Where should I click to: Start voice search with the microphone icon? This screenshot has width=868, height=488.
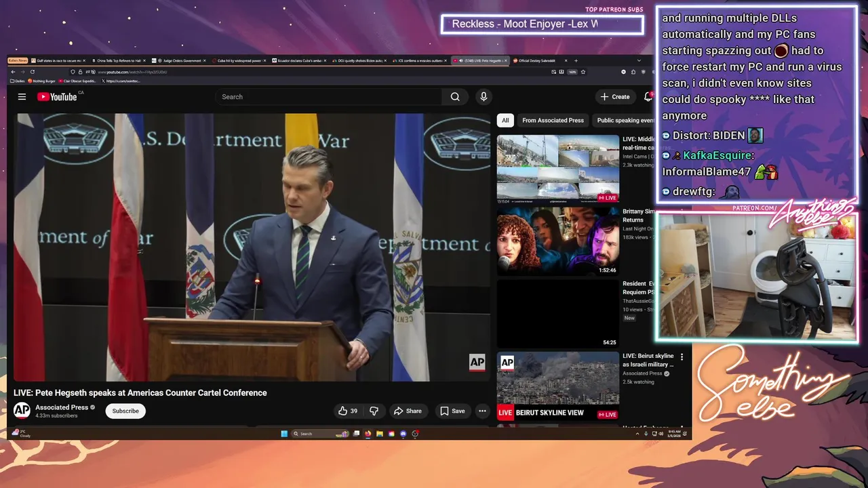pos(484,97)
